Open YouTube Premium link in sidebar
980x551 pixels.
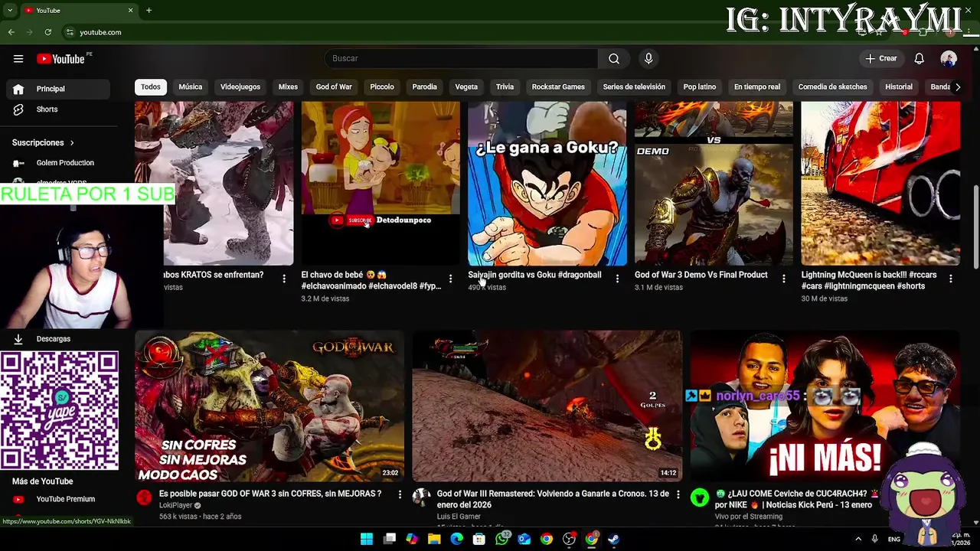58,499
